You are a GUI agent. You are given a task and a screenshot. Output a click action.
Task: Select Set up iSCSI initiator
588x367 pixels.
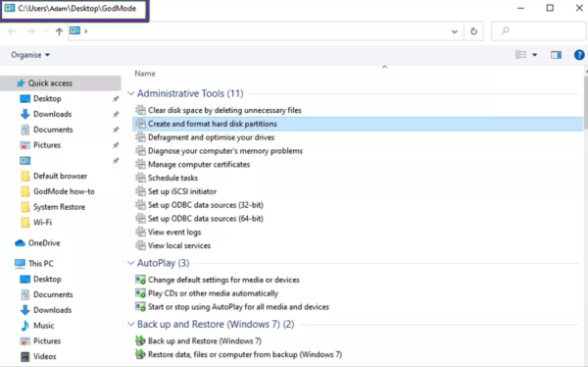pos(182,191)
